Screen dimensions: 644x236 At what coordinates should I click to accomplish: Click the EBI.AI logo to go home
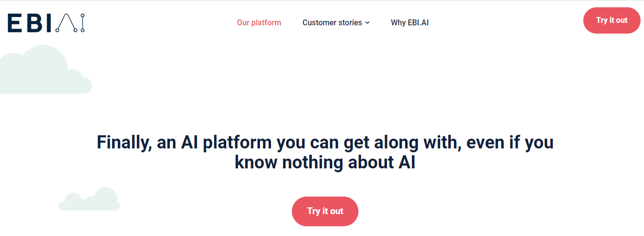coord(46,23)
